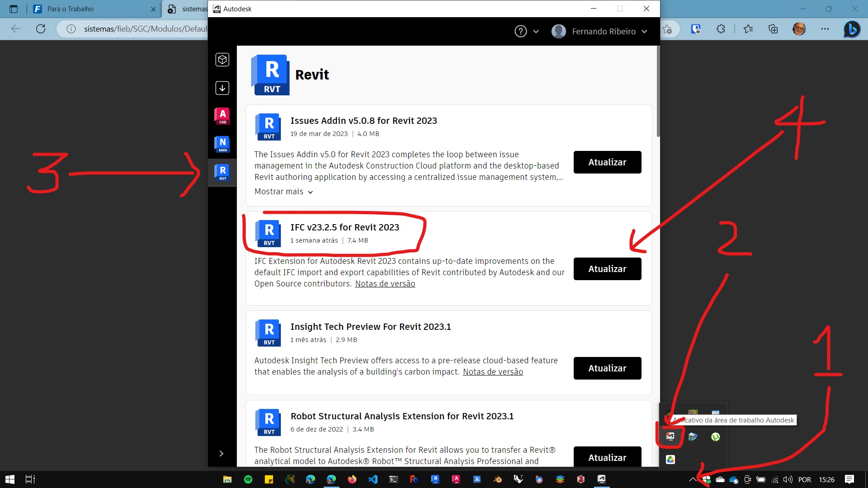
Task: Open the Products box icon in the sidebar
Action: pyautogui.click(x=222, y=59)
